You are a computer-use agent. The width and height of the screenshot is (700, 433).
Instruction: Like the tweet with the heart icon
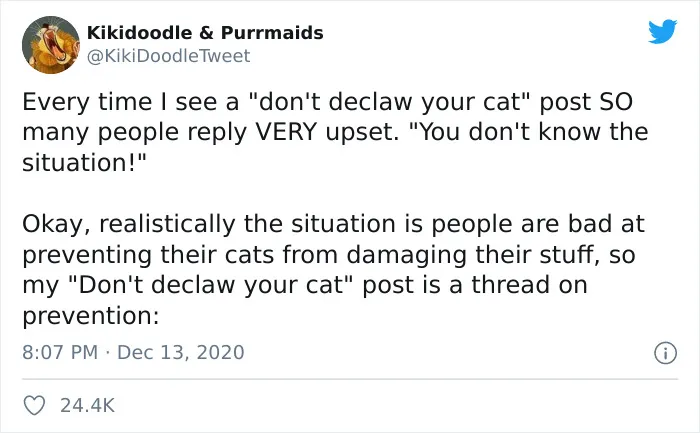coord(34,405)
